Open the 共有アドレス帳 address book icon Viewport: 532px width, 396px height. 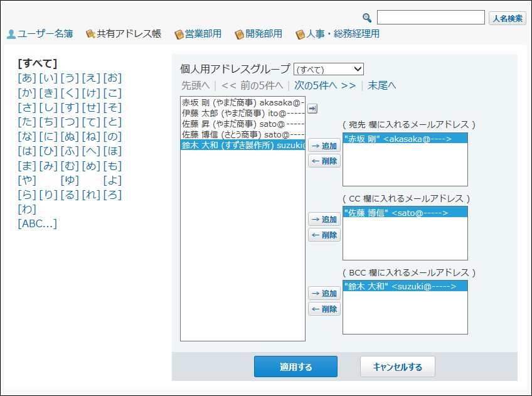(x=90, y=34)
